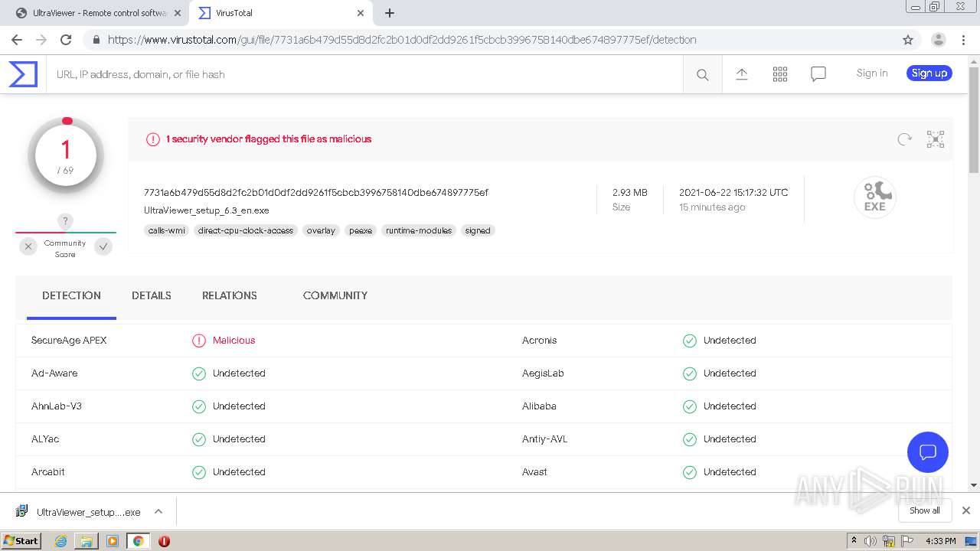Click the red security taskbar icon

tap(164, 541)
